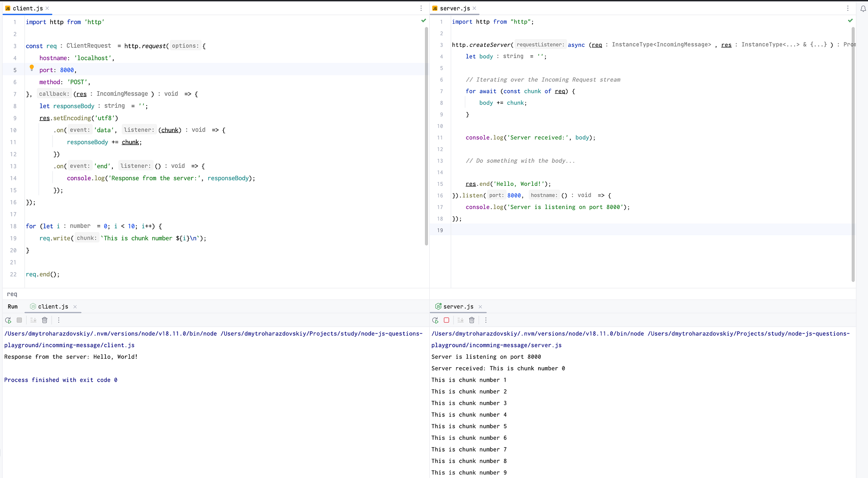
Task: Click the stop button in client.js run panel
Action: [x=19, y=320]
